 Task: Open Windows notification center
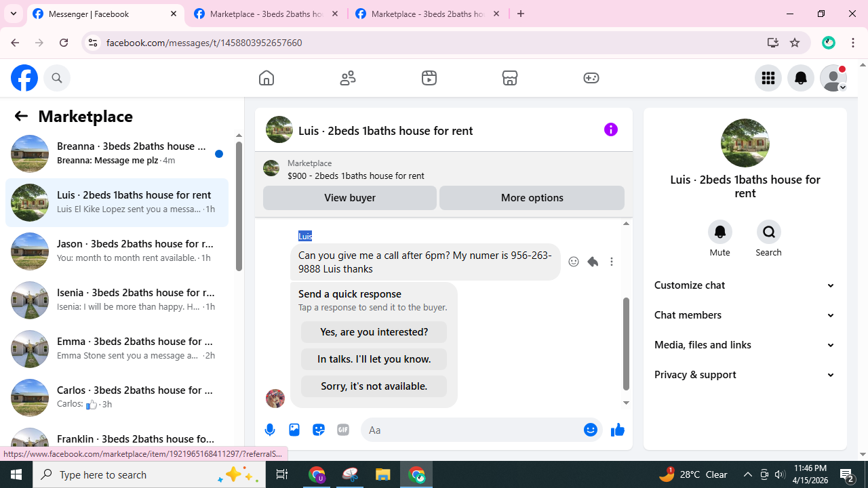pos(848,474)
